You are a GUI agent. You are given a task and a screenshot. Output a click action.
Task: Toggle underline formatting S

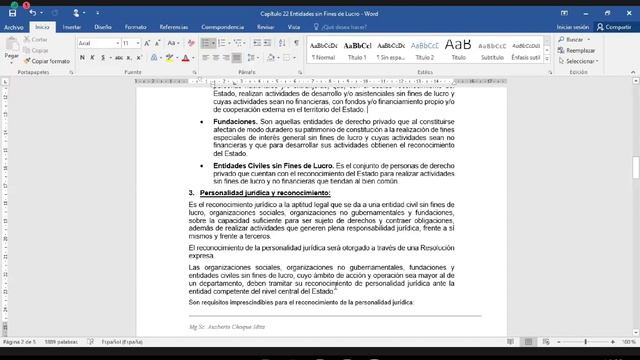tap(103, 58)
